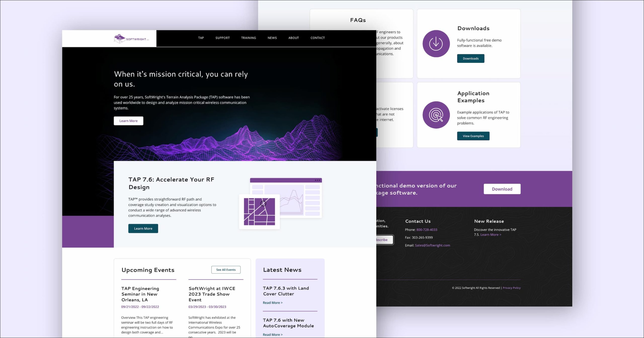The image size is (644, 338).
Task: Click the purple download arrow icon
Action: pos(436,43)
